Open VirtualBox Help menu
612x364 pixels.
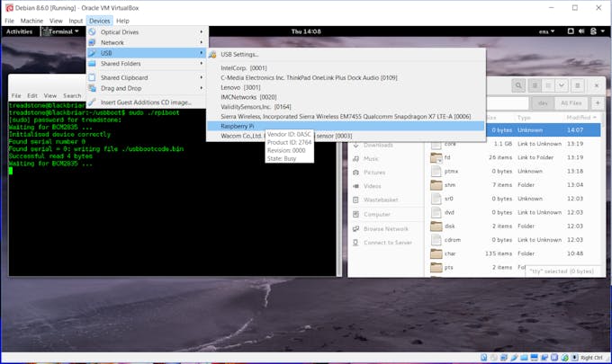(x=122, y=21)
